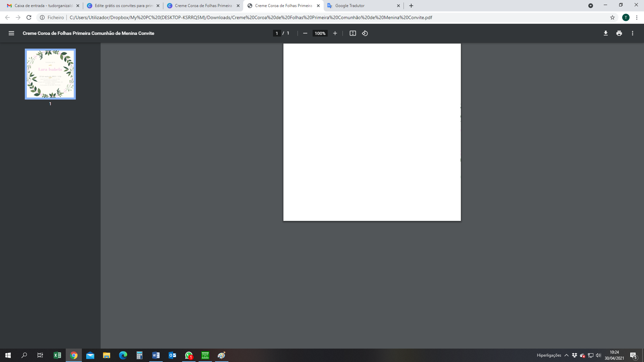Click the page number input field
Viewport: 644px width, 362px height.
277,33
